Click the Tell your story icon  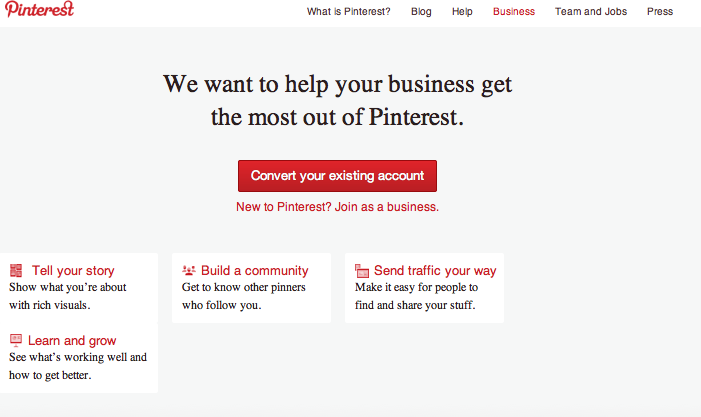click(16, 270)
